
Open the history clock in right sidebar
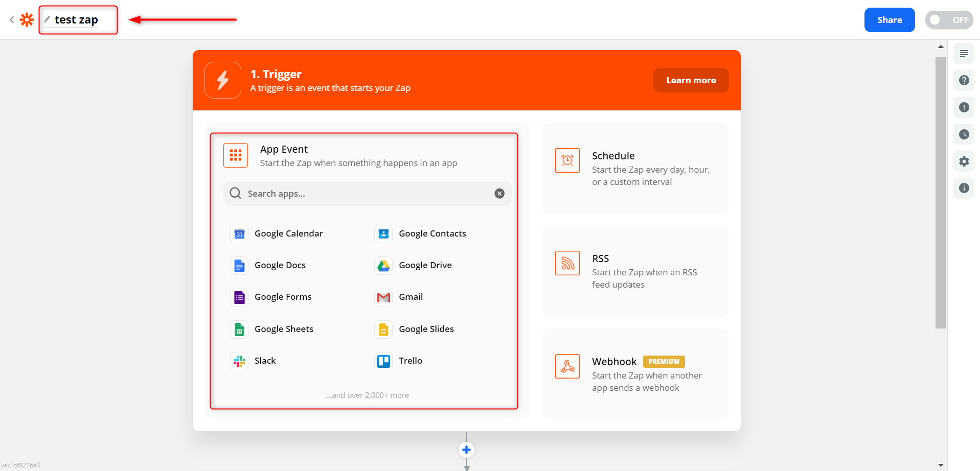point(964,134)
